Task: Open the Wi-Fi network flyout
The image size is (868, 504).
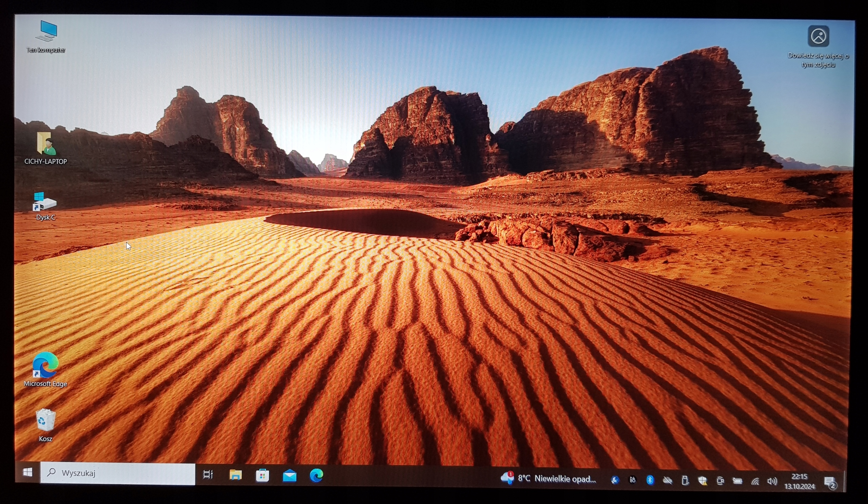Action: click(x=755, y=481)
